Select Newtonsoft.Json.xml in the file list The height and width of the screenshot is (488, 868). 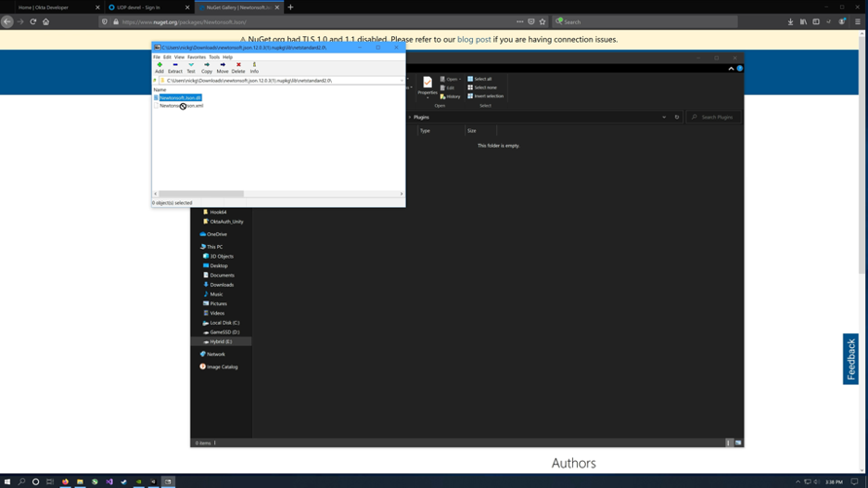(181, 106)
